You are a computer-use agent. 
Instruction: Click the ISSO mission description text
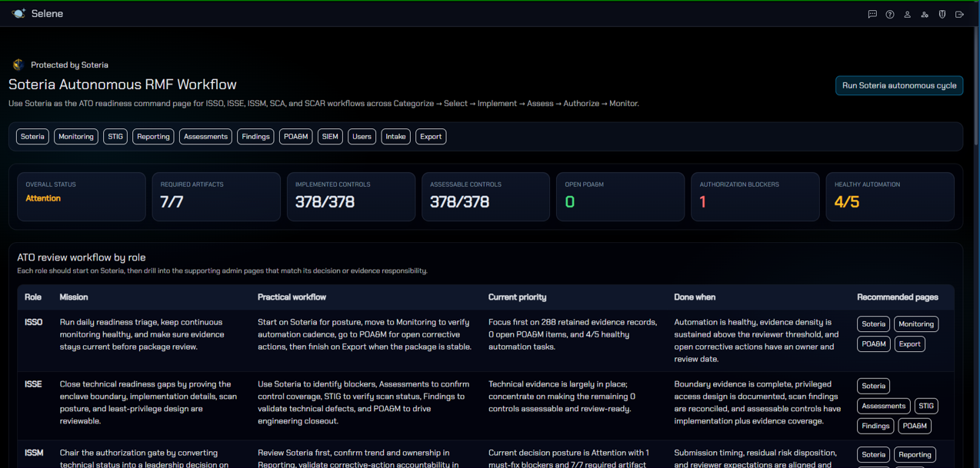pos(142,334)
